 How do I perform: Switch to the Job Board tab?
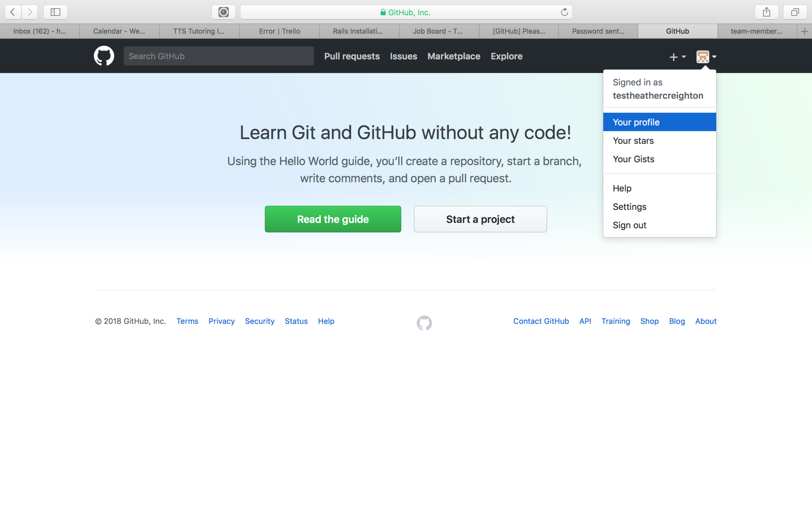pos(438,31)
